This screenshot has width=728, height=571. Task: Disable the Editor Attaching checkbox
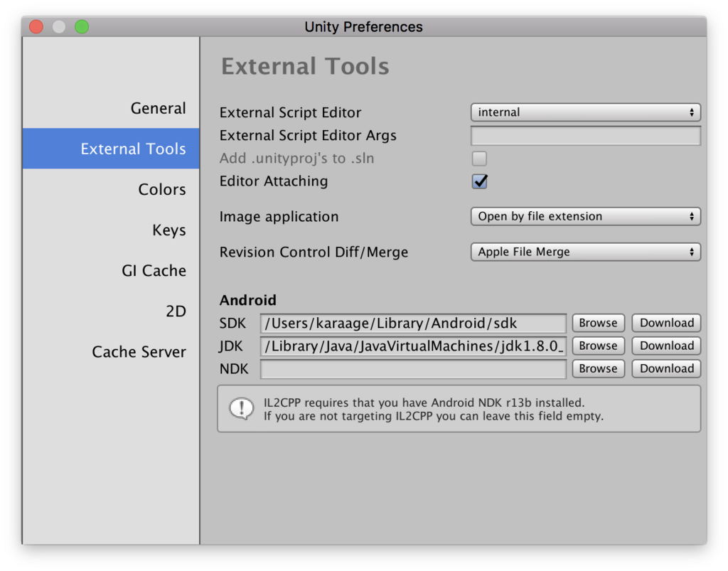tap(479, 181)
